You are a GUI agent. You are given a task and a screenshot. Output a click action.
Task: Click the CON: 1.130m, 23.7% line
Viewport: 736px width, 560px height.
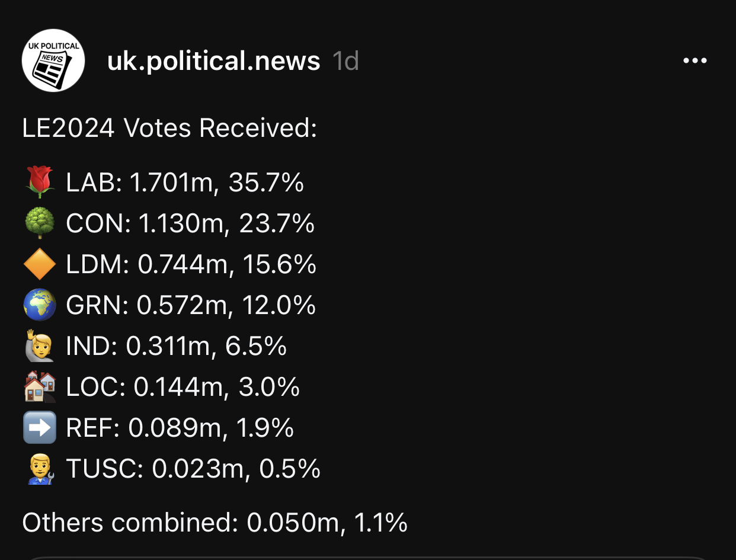tap(190, 224)
